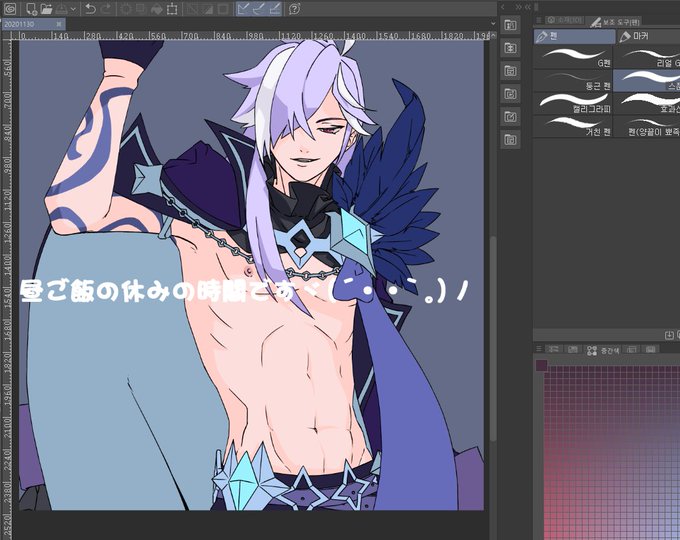Image resolution: width=680 pixels, height=540 pixels.
Task: Open Clip Studio help question-mark icon
Action: coord(294,9)
